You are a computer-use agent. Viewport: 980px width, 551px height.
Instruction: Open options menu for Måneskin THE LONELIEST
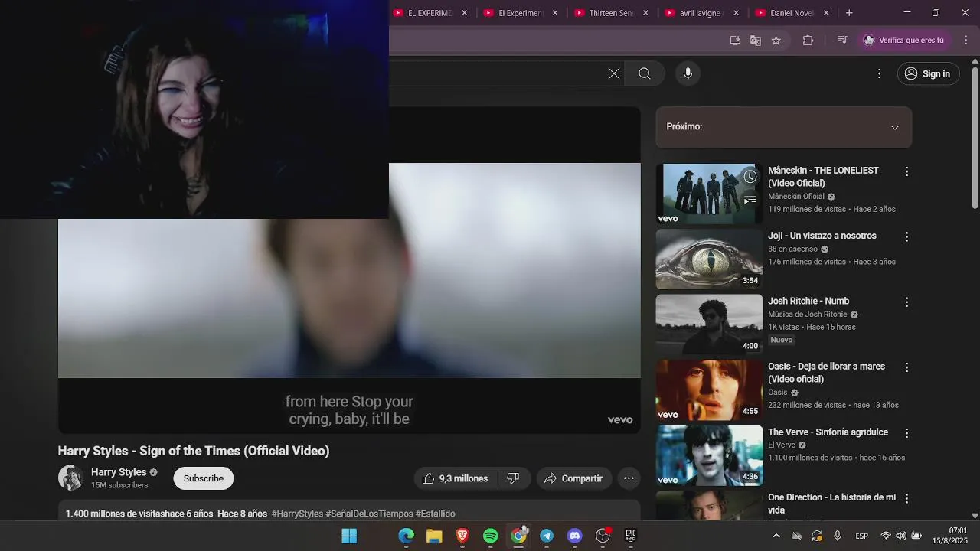point(906,171)
